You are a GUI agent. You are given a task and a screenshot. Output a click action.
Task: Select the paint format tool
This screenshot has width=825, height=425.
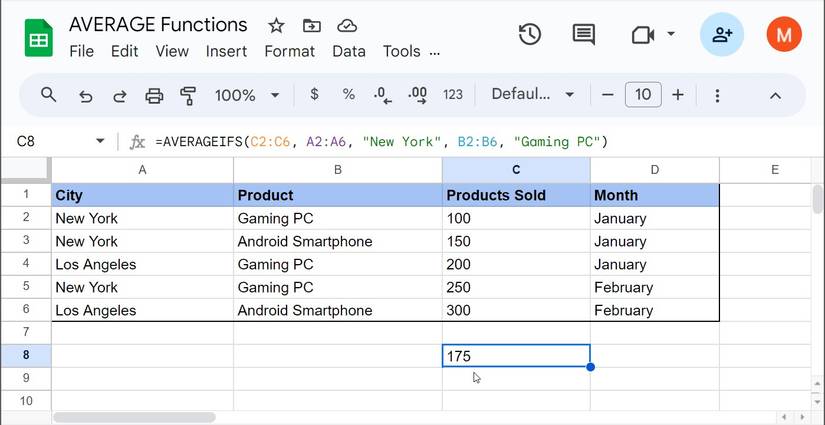[x=188, y=95]
